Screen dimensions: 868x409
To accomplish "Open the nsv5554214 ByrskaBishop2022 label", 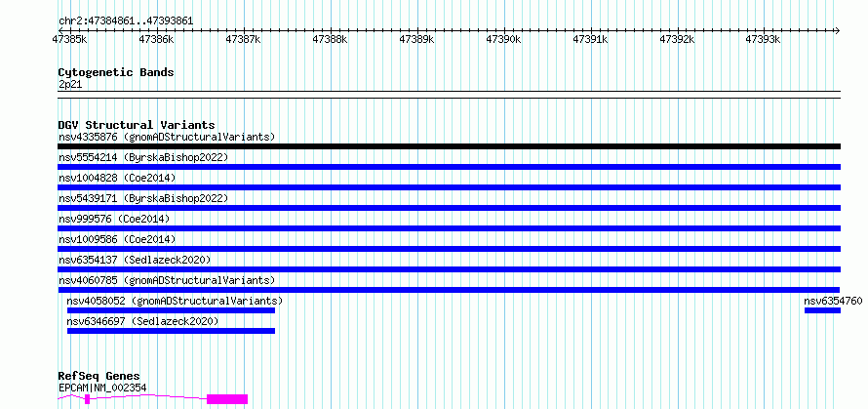I will [143, 157].
